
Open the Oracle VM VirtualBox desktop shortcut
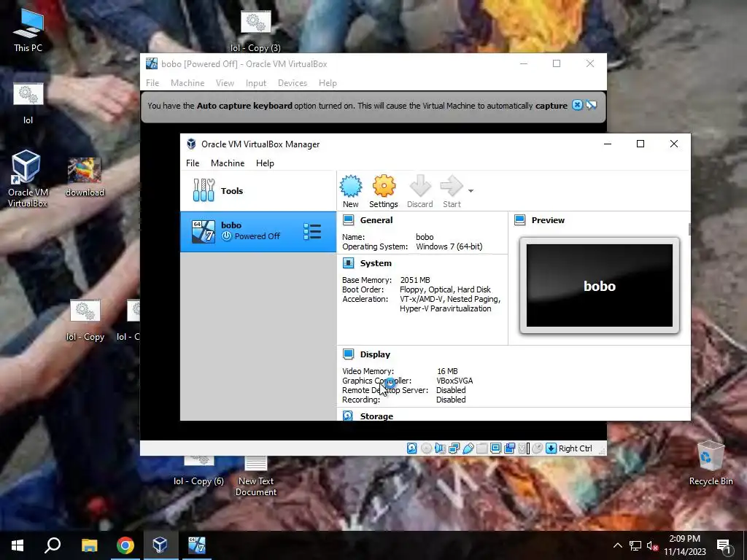(x=28, y=178)
